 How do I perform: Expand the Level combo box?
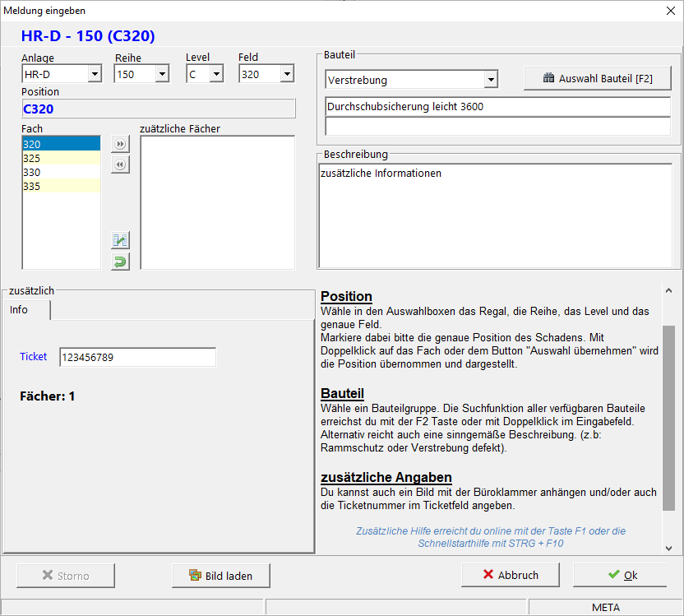pyautogui.click(x=215, y=75)
